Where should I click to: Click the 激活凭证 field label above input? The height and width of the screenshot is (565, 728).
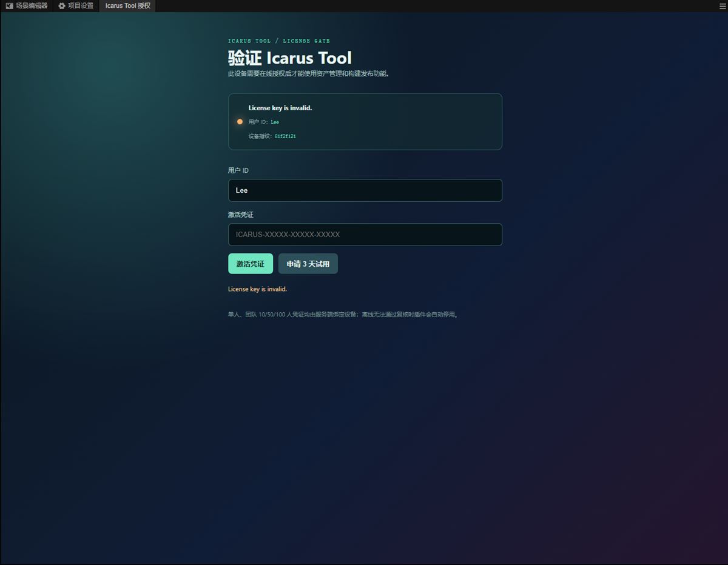click(x=241, y=215)
